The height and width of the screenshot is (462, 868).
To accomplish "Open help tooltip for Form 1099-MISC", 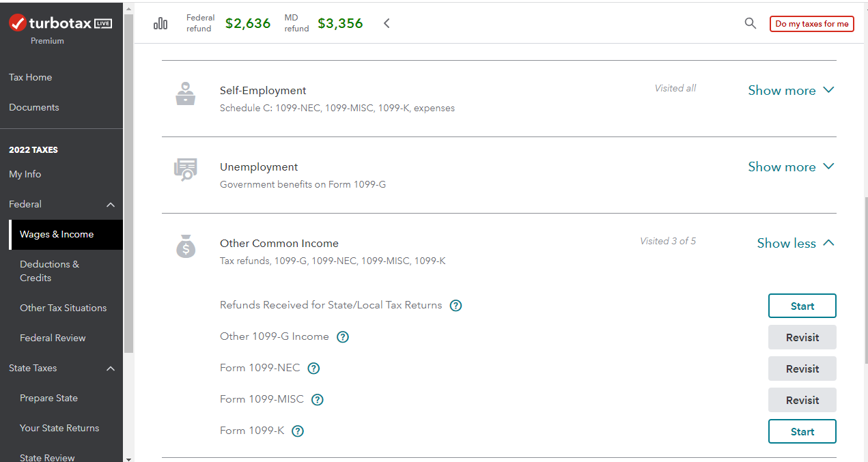I will (317, 400).
